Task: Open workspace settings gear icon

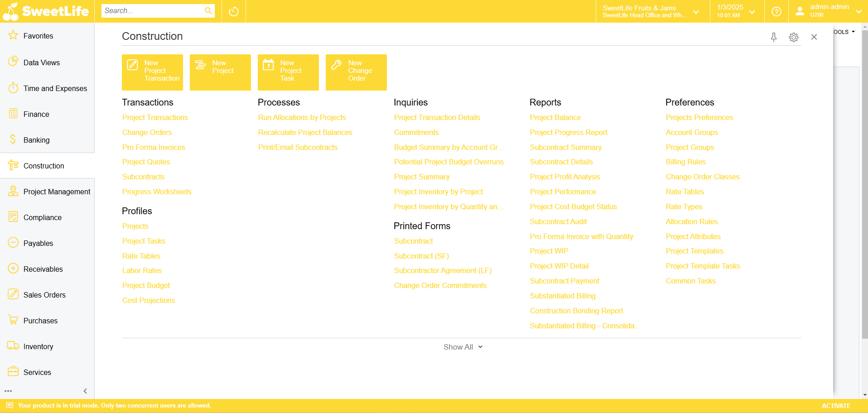Action: pyautogui.click(x=793, y=37)
